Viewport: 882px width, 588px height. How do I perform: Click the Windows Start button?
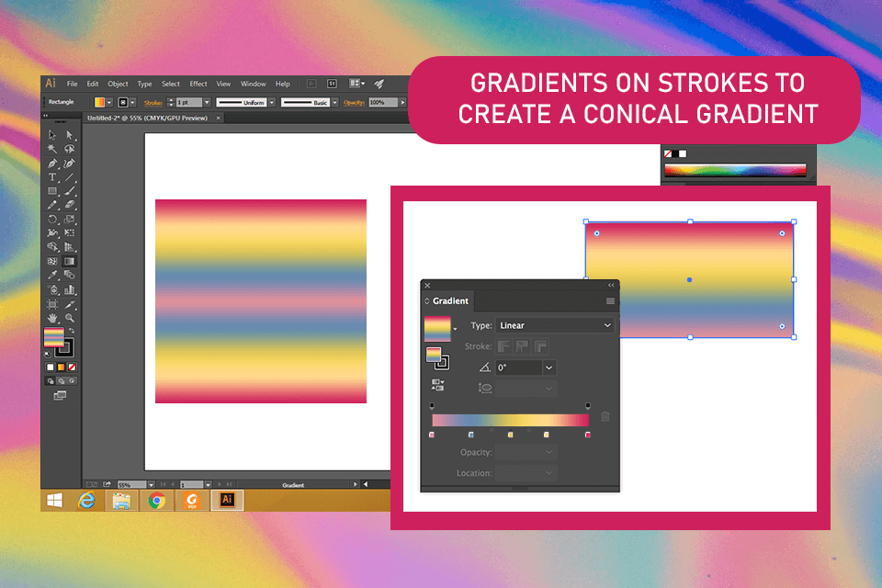[x=54, y=500]
